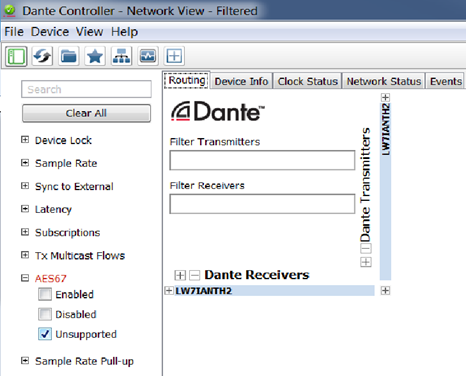466x376 pixels.
Task: Check the AES67 Enabled checkbox
Action: pyautogui.click(x=45, y=294)
